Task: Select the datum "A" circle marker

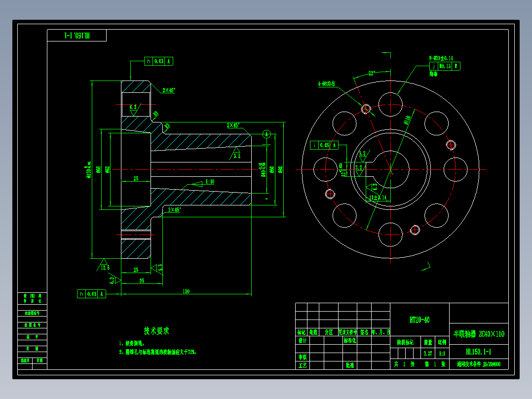Action: pos(266,134)
